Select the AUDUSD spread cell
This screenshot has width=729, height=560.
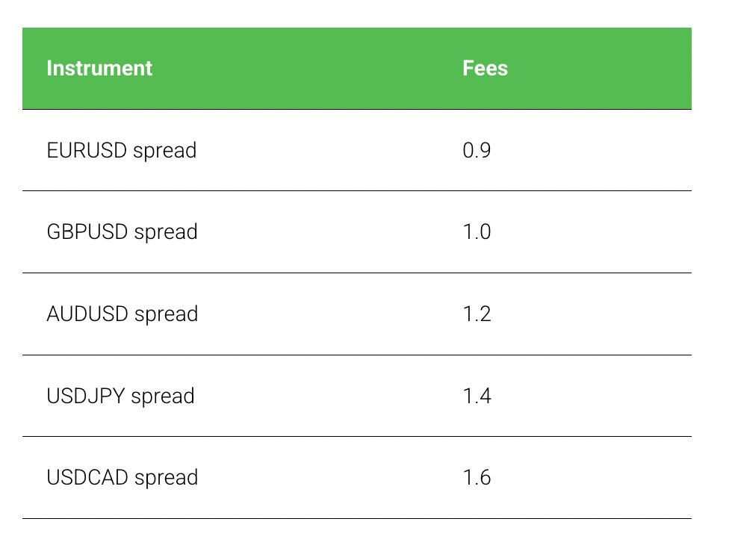click(122, 314)
